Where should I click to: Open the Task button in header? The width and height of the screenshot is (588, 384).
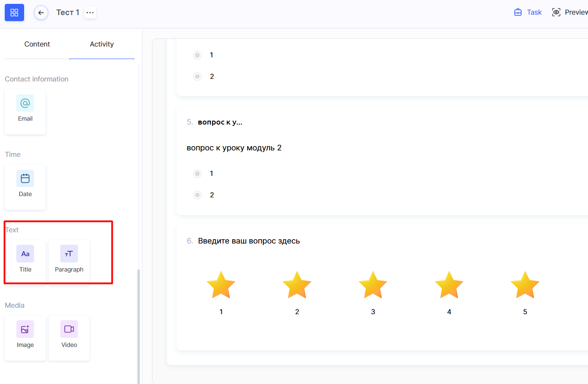(x=528, y=12)
